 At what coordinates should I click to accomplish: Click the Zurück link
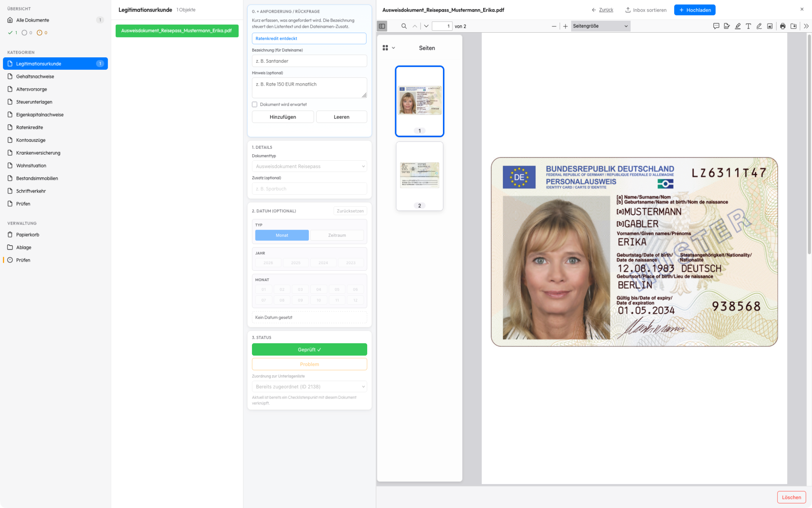(606, 10)
